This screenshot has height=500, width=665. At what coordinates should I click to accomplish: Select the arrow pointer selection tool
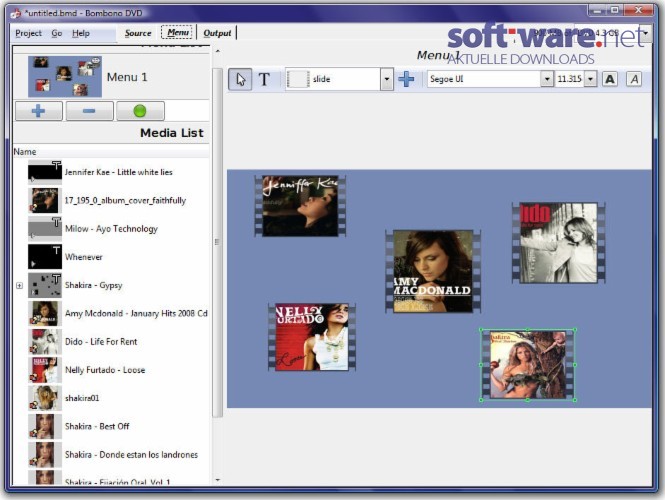tap(240, 79)
